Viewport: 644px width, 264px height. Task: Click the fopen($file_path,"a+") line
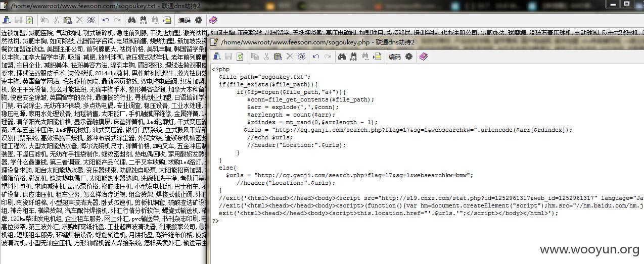click(291, 92)
